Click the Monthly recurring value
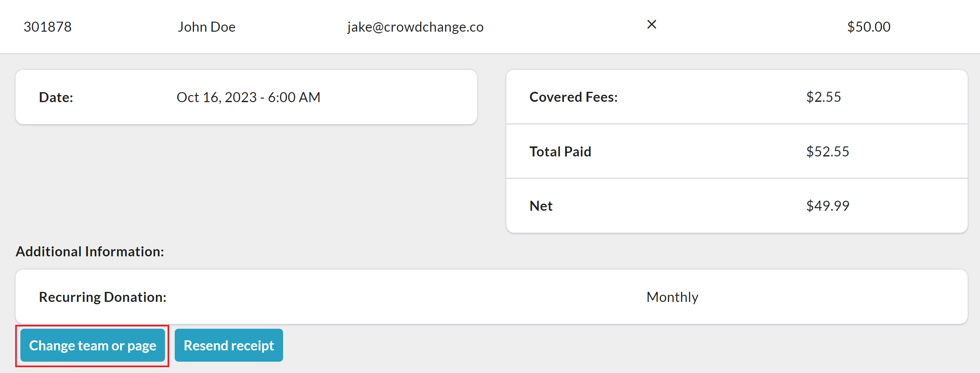 coord(672,297)
